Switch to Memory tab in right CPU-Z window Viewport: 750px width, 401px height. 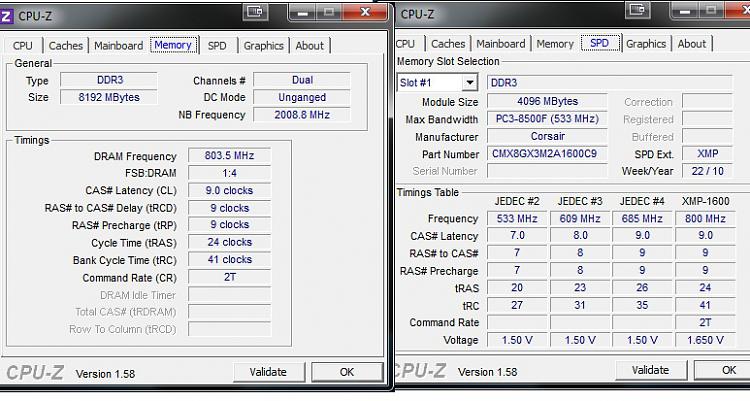tap(555, 44)
